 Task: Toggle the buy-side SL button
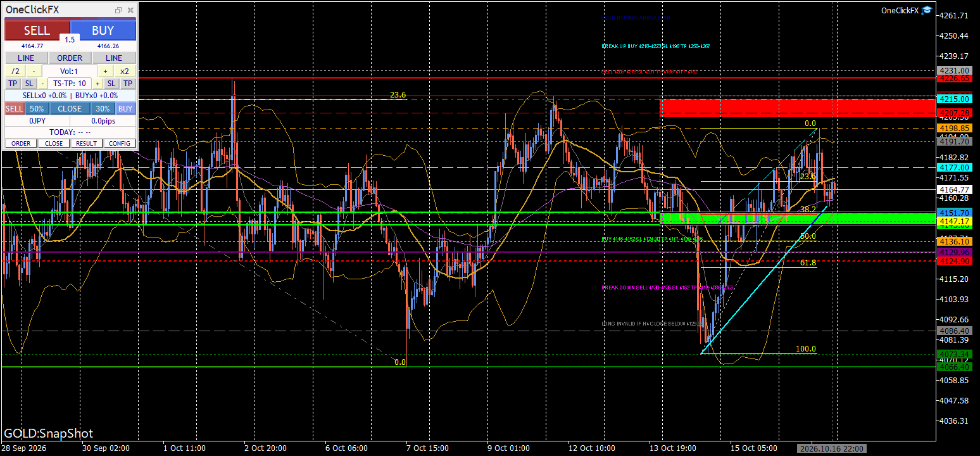coord(111,84)
